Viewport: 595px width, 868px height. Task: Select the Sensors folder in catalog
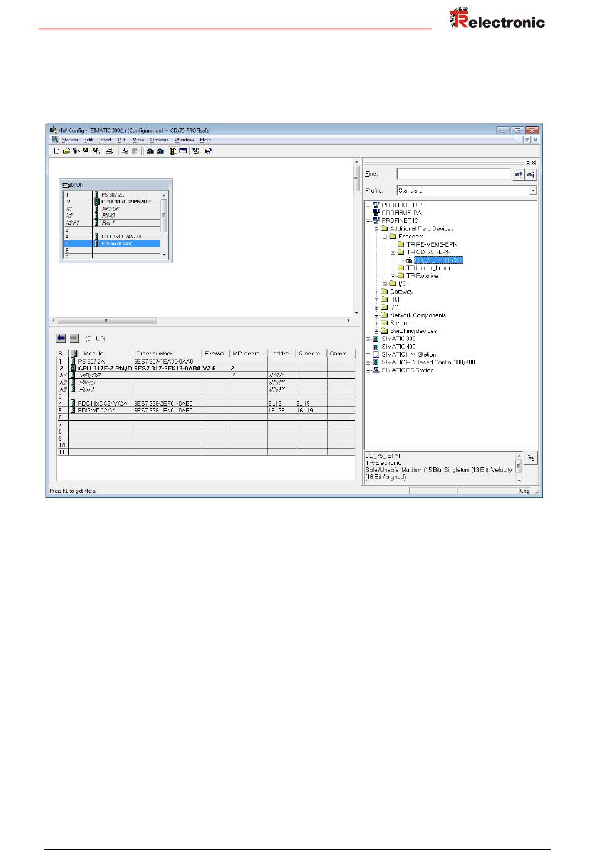click(x=401, y=323)
